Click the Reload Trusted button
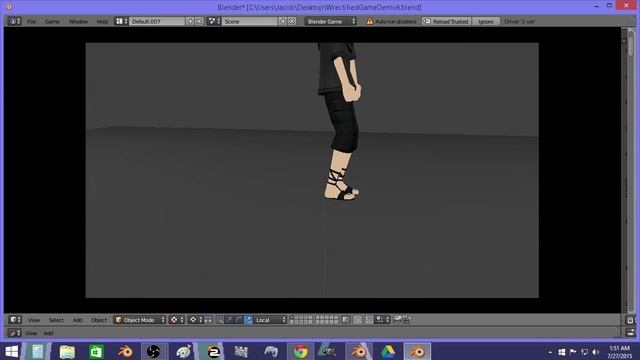This screenshot has height=360, width=640. pyautogui.click(x=446, y=21)
